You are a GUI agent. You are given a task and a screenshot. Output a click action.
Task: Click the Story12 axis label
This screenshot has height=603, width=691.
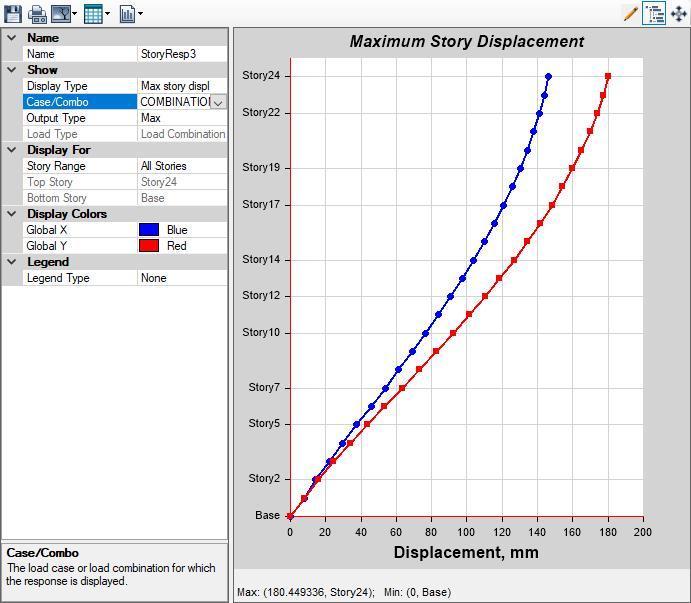tap(261, 295)
